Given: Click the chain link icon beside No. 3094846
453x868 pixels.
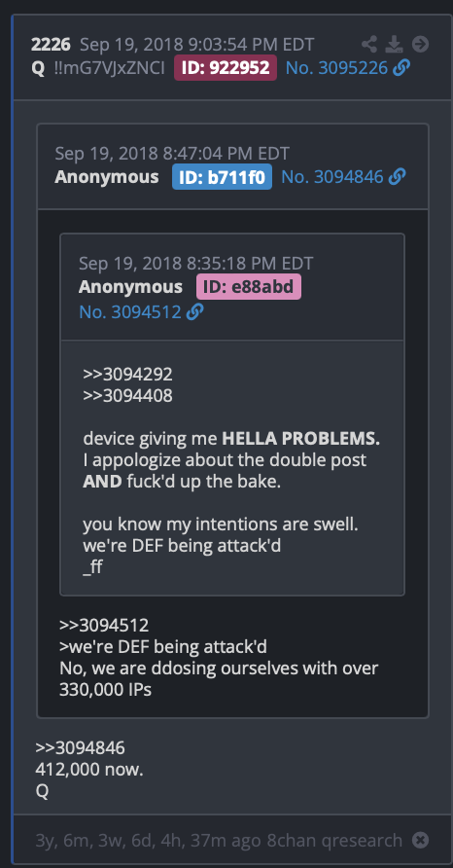Looking at the screenshot, I should click(397, 177).
